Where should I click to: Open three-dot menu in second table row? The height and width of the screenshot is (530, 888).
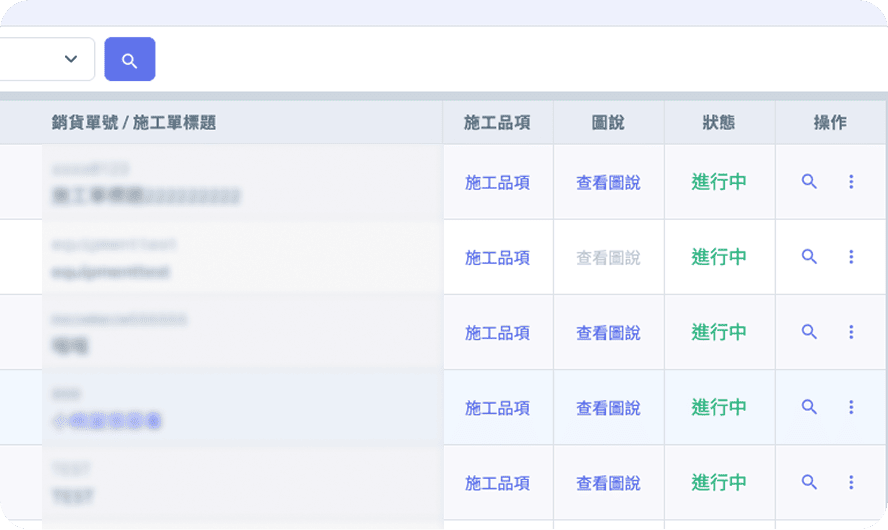coord(851,257)
